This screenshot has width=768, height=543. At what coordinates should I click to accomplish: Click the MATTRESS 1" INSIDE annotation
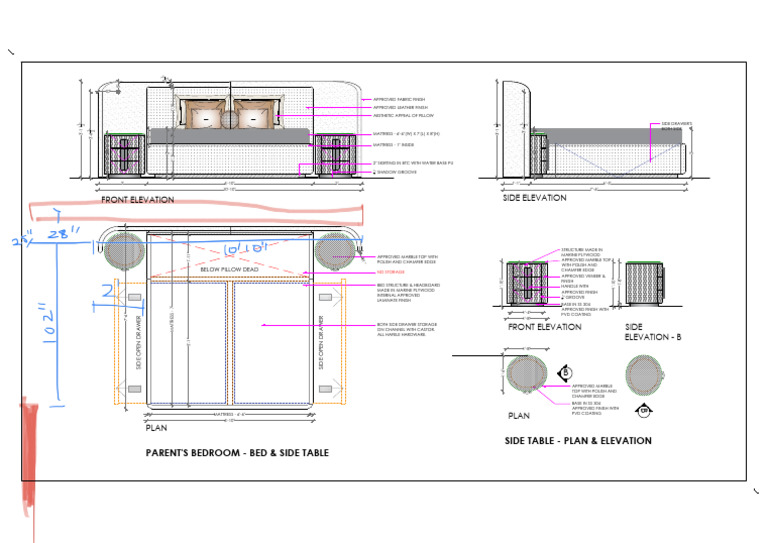tap(393, 145)
